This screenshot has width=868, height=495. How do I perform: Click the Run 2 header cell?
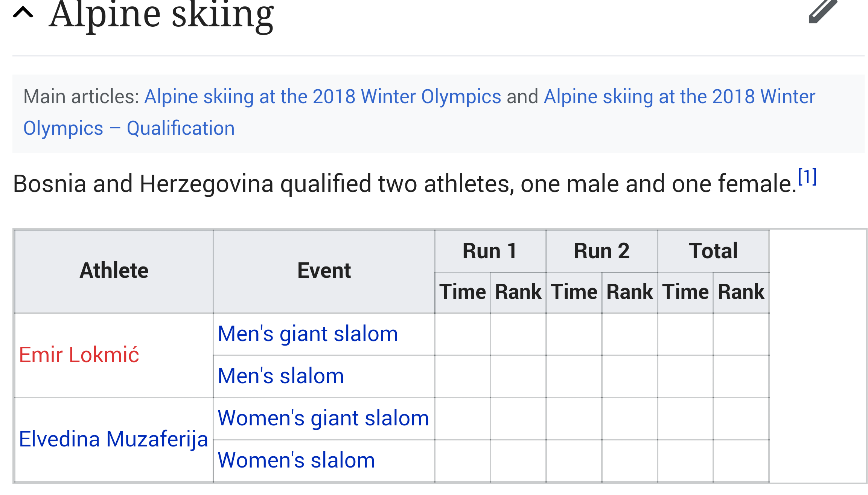(x=602, y=251)
